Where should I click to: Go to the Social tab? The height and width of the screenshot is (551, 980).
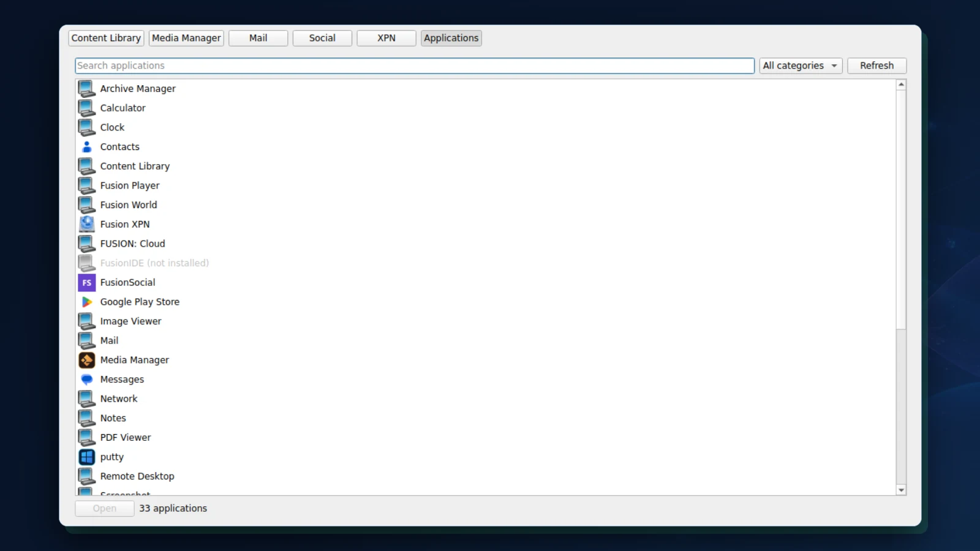tap(322, 38)
